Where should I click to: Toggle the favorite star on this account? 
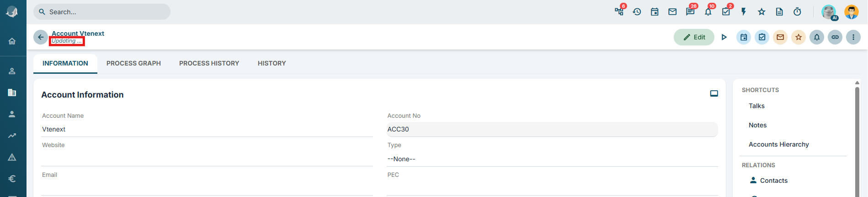click(799, 37)
